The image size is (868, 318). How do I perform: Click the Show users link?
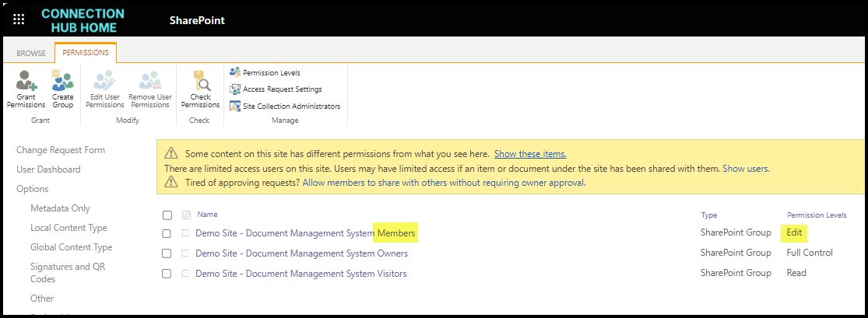tap(746, 169)
